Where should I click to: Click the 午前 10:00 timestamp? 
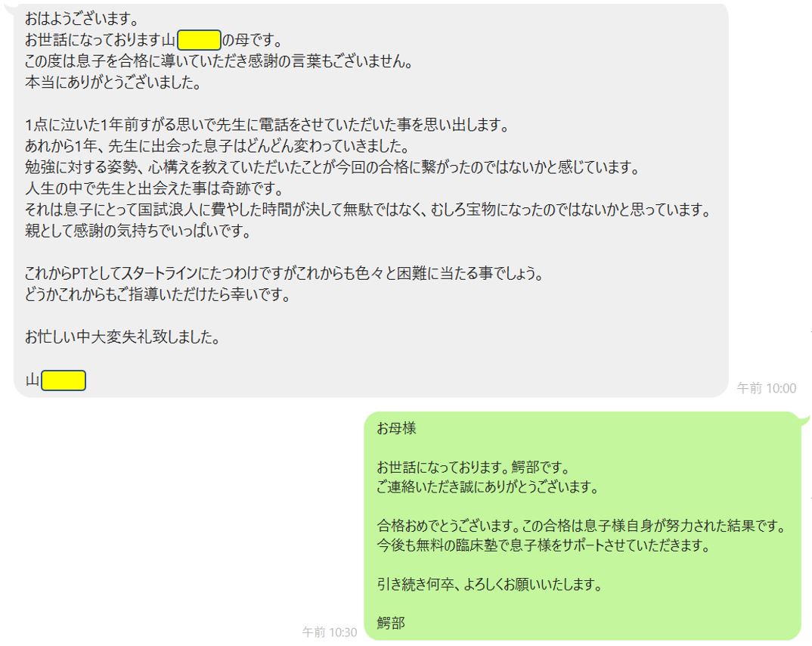point(767,388)
